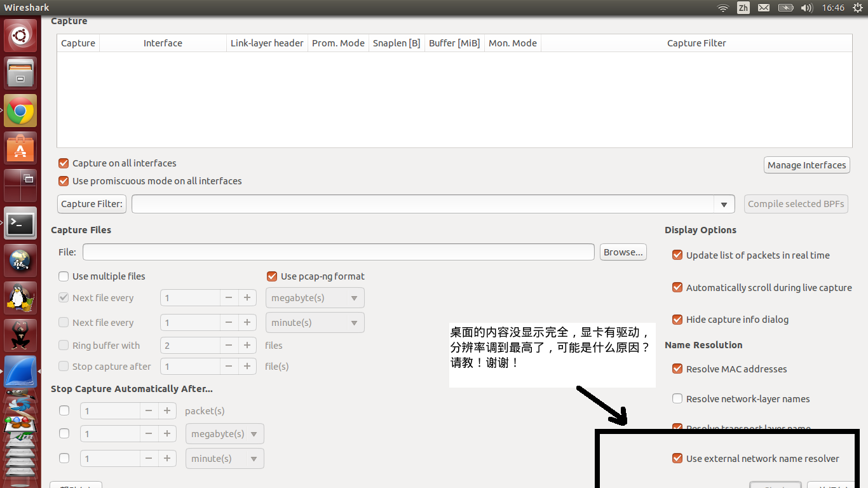Image resolution: width=868 pixels, height=488 pixels.
Task: Increase the Ring buffer files value
Action: pyautogui.click(x=247, y=346)
